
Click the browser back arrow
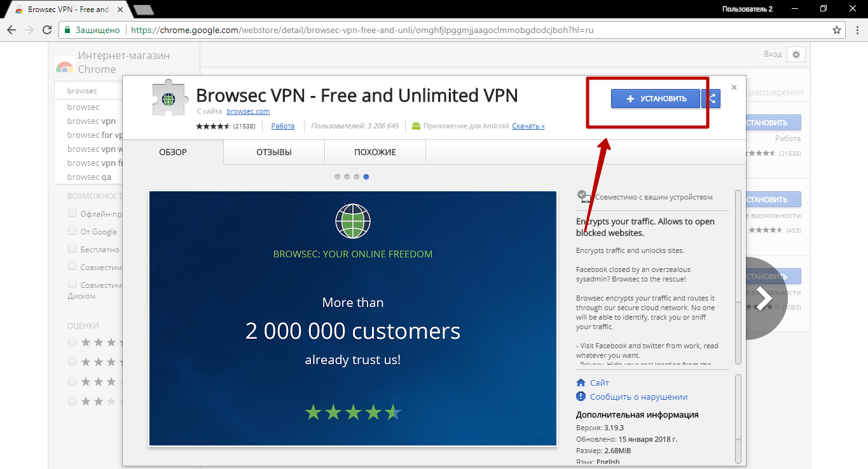point(11,30)
